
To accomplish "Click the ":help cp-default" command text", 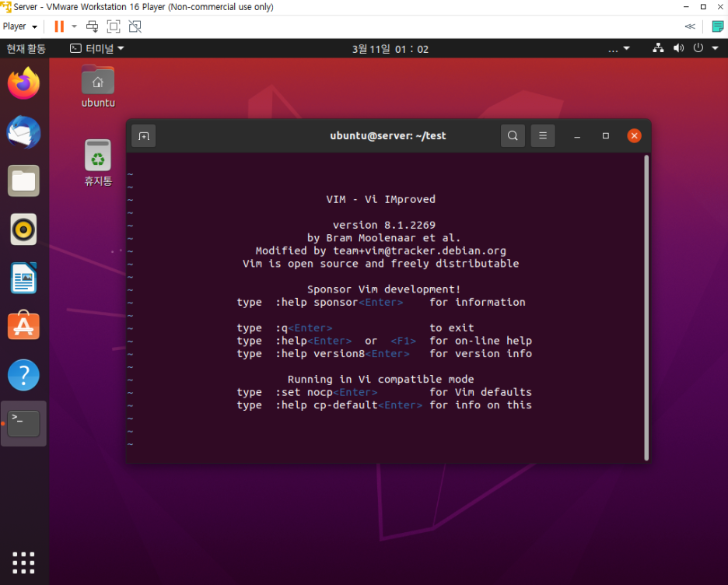I will click(x=327, y=405).
